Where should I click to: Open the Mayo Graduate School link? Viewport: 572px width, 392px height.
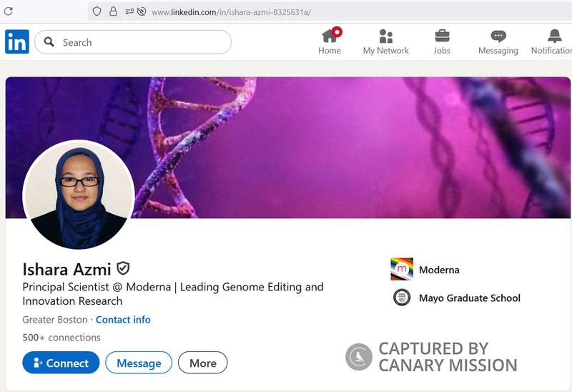click(x=469, y=298)
